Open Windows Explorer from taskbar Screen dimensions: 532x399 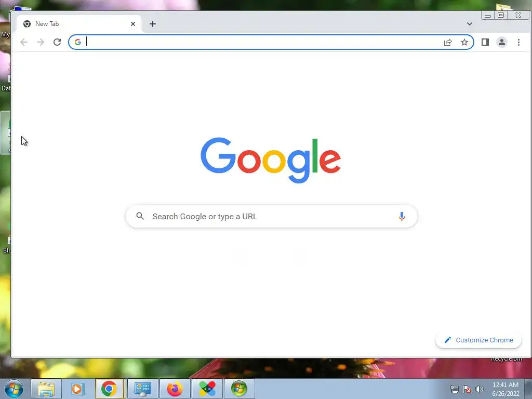click(46, 389)
